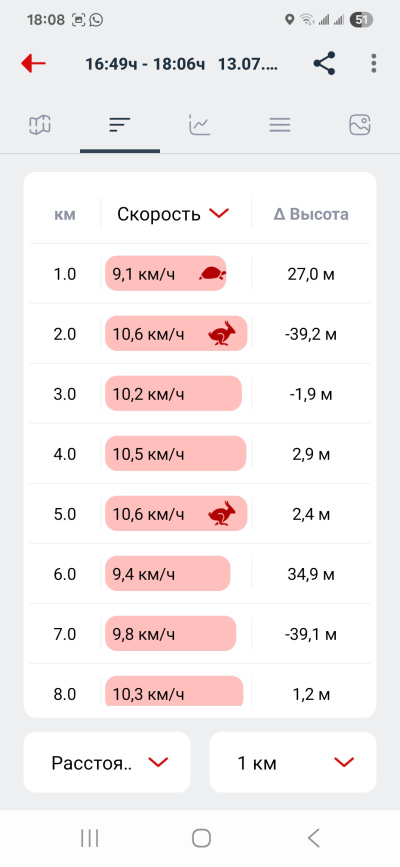Open the three-dot overflow menu
Screen dimensions: 400x867
click(374, 64)
